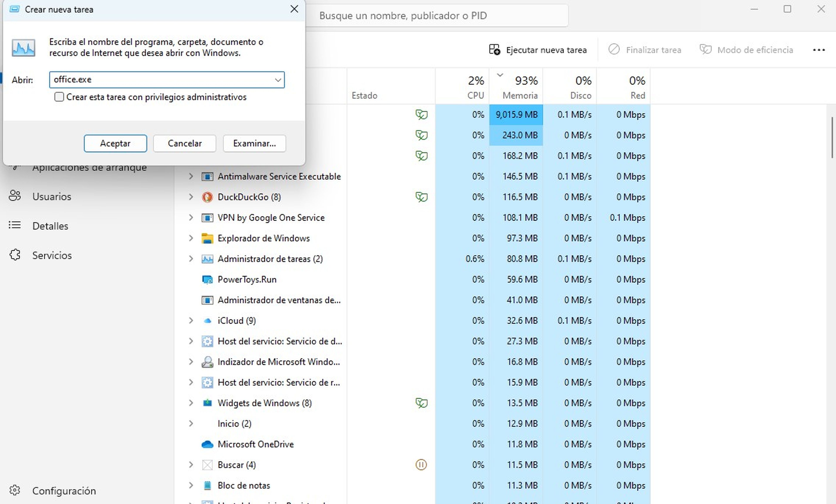Click the Administrador de ventanas icon

pos(207,300)
